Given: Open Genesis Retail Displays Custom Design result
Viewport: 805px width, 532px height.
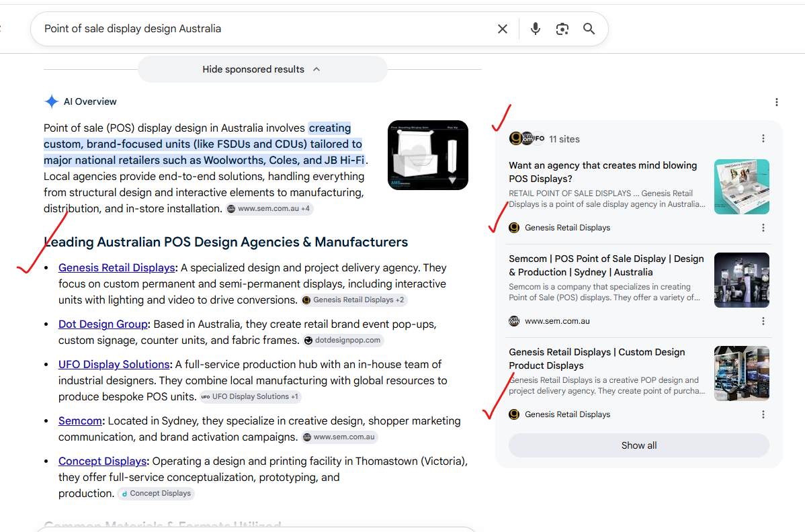Looking at the screenshot, I should click(x=597, y=359).
